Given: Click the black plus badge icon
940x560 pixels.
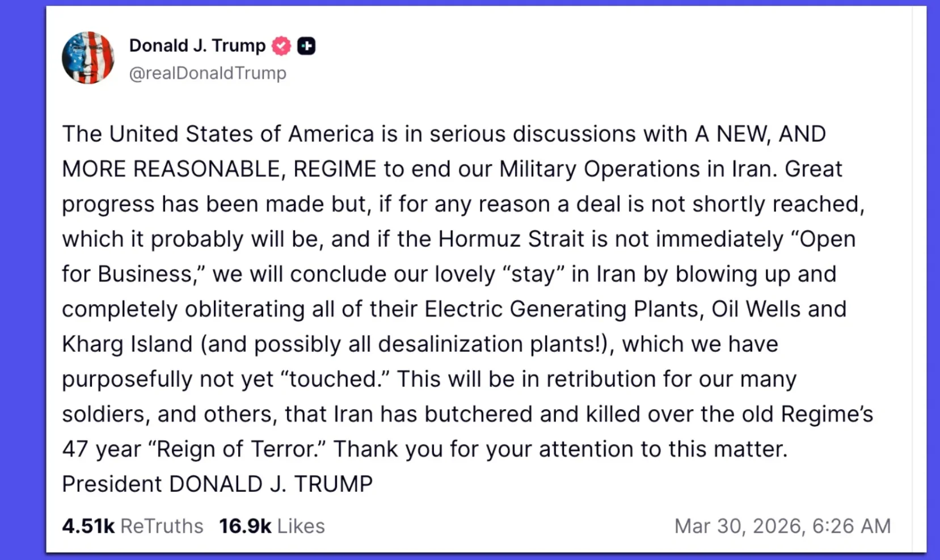Looking at the screenshot, I should click(306, 46).
